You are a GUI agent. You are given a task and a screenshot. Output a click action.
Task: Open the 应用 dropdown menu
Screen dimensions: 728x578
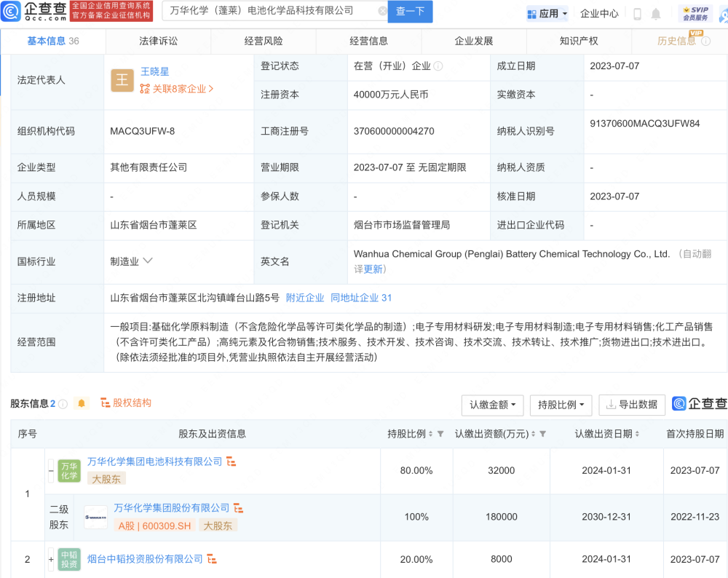547,14
